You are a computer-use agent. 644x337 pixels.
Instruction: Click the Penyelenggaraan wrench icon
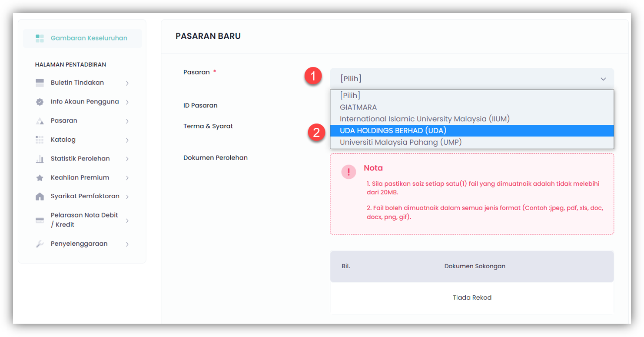[x=40, y=244]
